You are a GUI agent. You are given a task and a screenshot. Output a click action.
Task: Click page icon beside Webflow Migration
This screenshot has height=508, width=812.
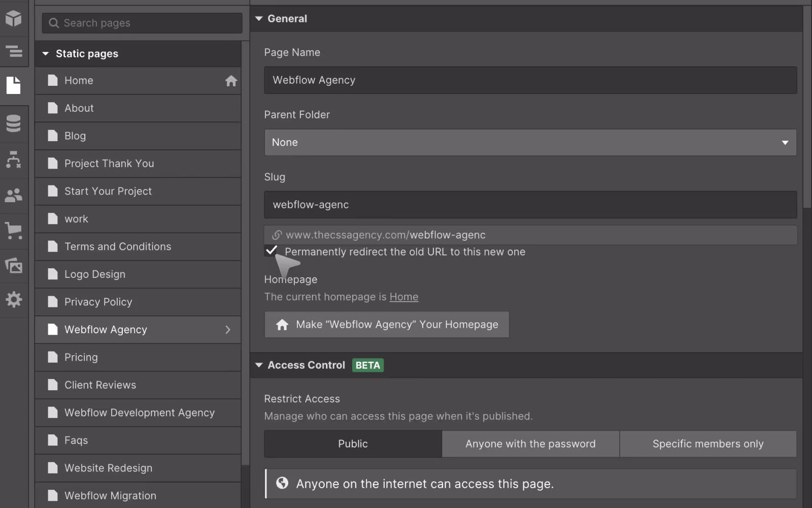pos(53,495)
